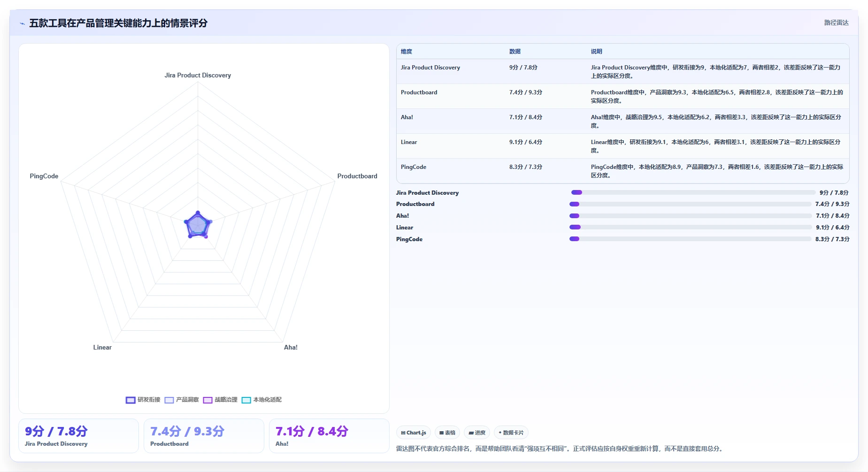
Task: Select PingCode table row name
Action: point(414,167)
